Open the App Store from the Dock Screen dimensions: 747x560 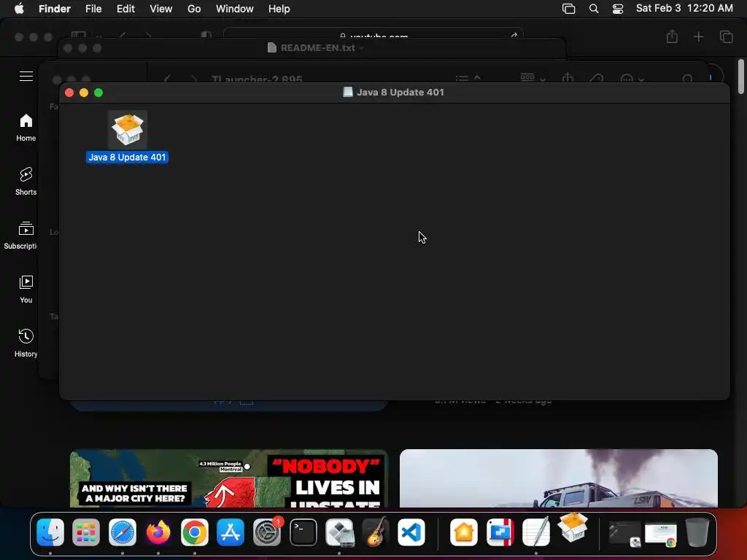click(x=231, y=532)
